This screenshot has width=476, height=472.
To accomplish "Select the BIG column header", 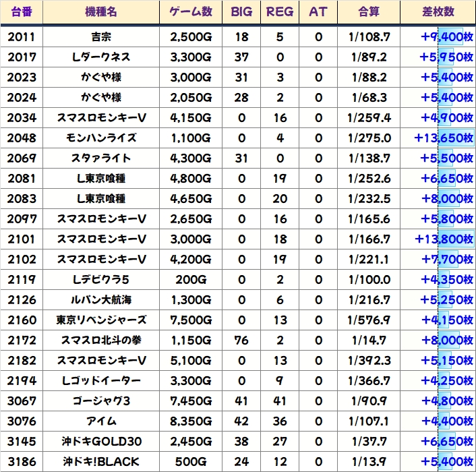I will 241,12.
